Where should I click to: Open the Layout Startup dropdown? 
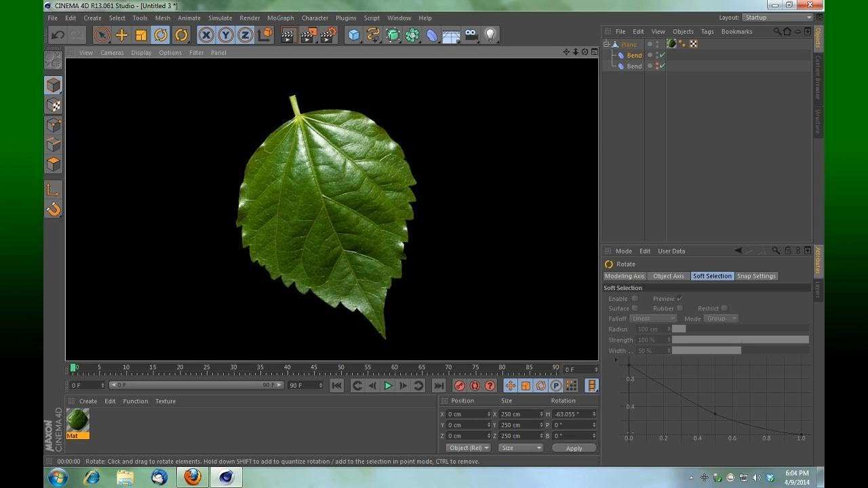(777, 18)
